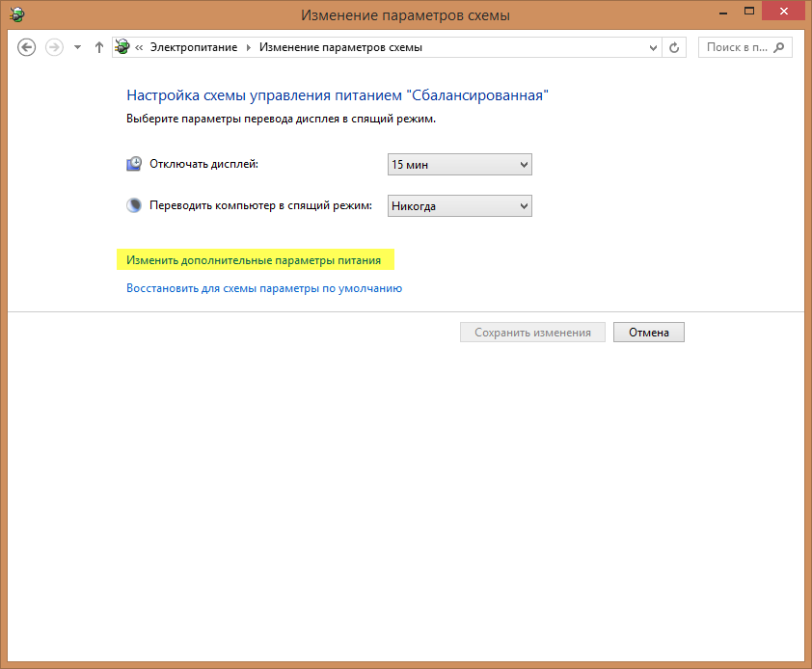Screen dimensions: 812x669
Task: Open the recent locations dropdown arrow
Action: (77, 47)
